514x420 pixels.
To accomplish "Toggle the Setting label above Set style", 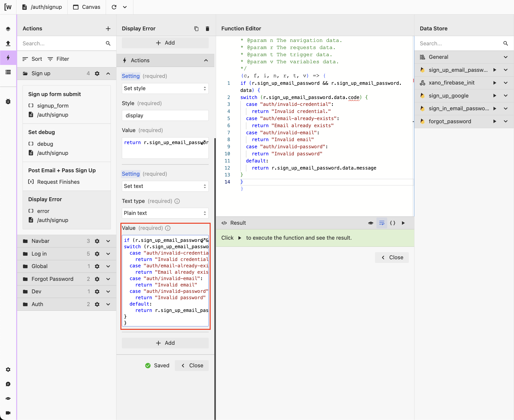I will [131, 76].
